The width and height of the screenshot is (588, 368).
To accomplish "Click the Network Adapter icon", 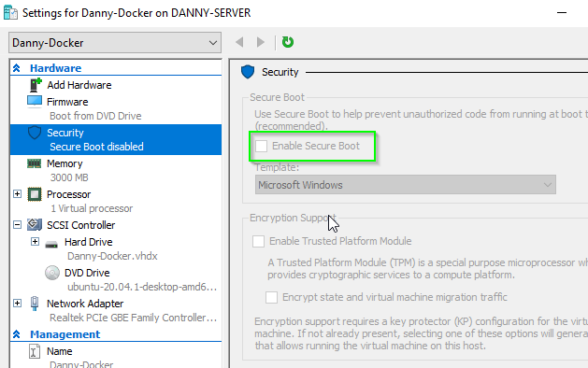I will point(35,304).
